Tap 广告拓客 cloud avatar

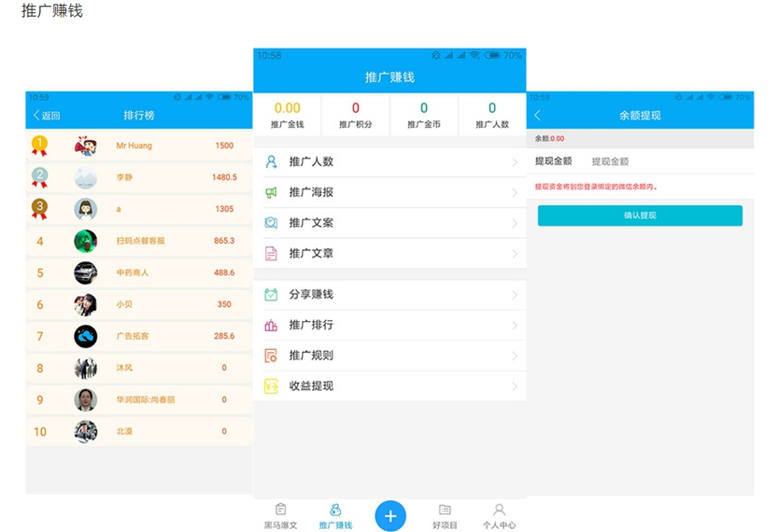click(85, 336)
